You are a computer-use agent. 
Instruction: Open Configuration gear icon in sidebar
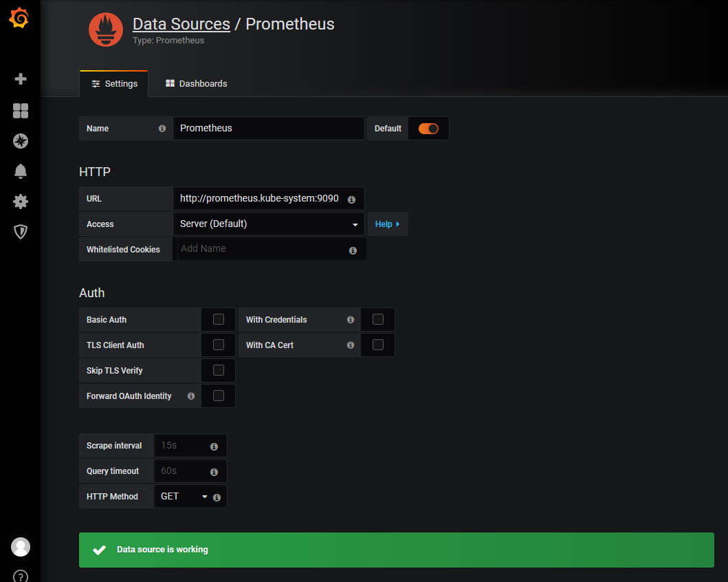point(21,202)
